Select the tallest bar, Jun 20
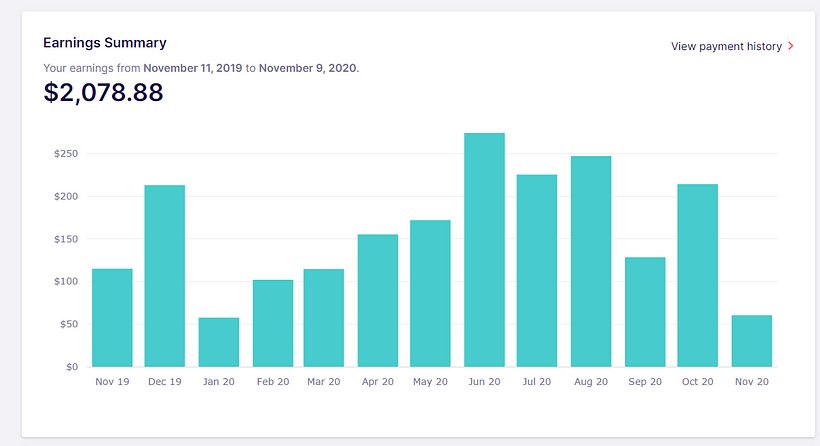This screenshot has width=820, height=446. tap(484, 250)
